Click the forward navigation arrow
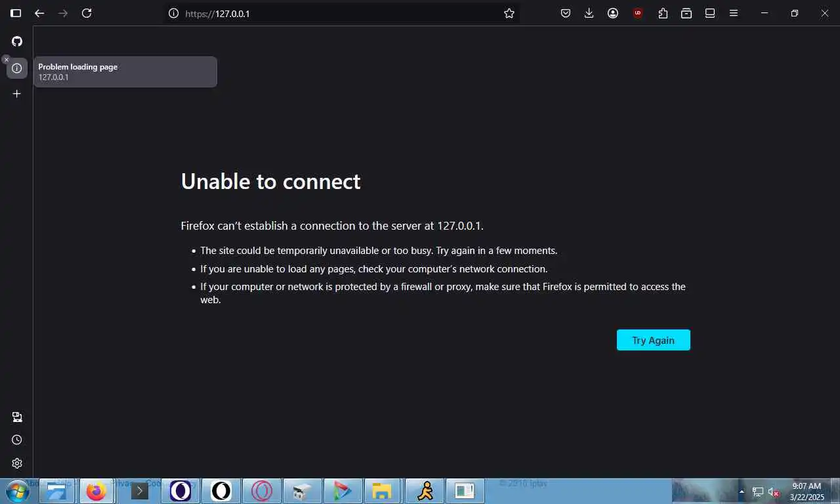Image resolution: width=840 pixels, height=504 pixels. (63, 13)
